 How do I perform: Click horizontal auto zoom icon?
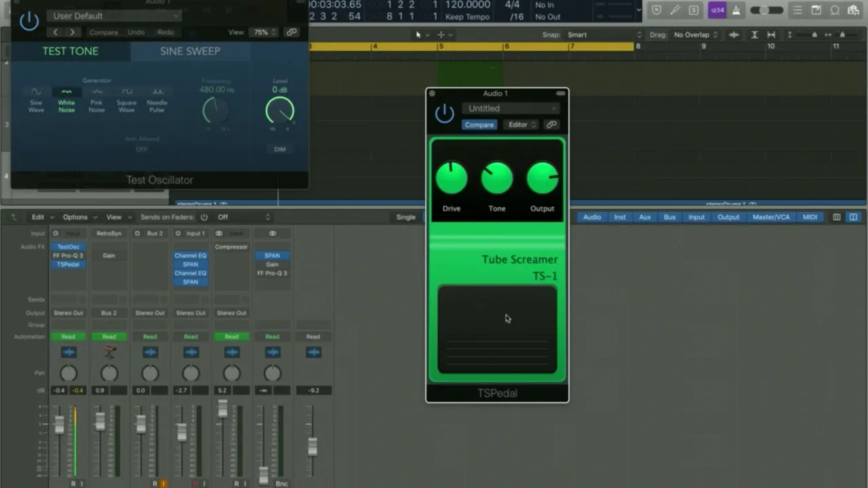pyautogui.click(x=771, y=35)
